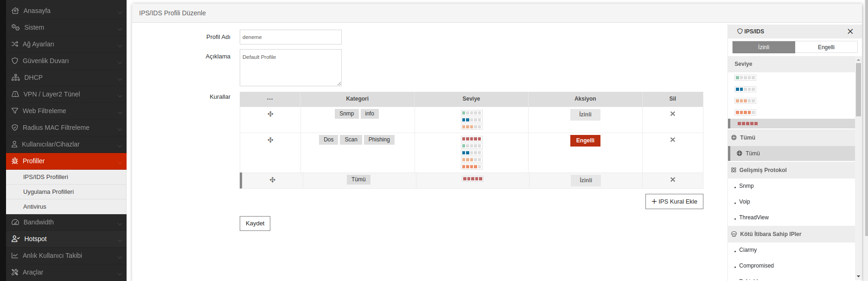Select the green one-bar severity level in panel
The width and height of the screenshot is (868, 281).
[x=745, y=78]
